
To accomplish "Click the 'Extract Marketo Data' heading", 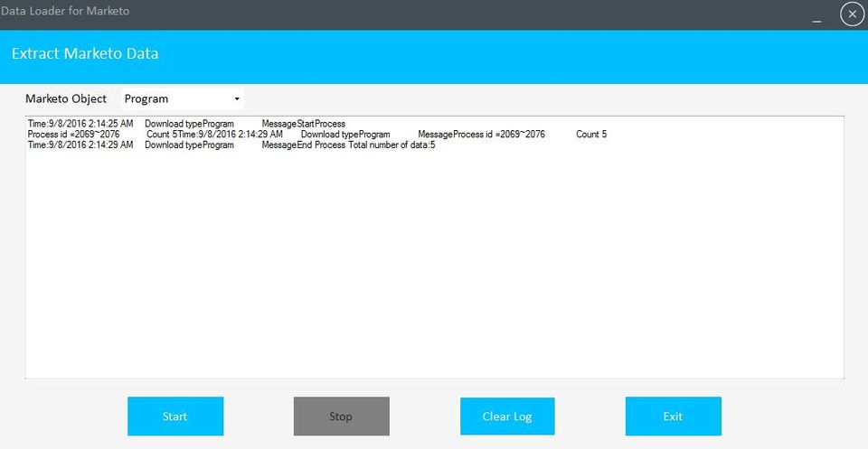I will click(85, 53).
